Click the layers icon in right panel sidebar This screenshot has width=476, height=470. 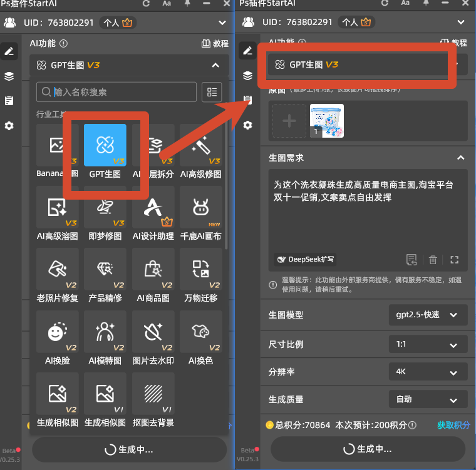coord(248,75)
